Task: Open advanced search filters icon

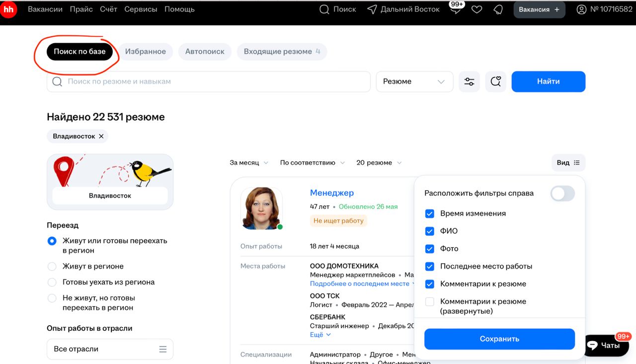Action: 469,81
